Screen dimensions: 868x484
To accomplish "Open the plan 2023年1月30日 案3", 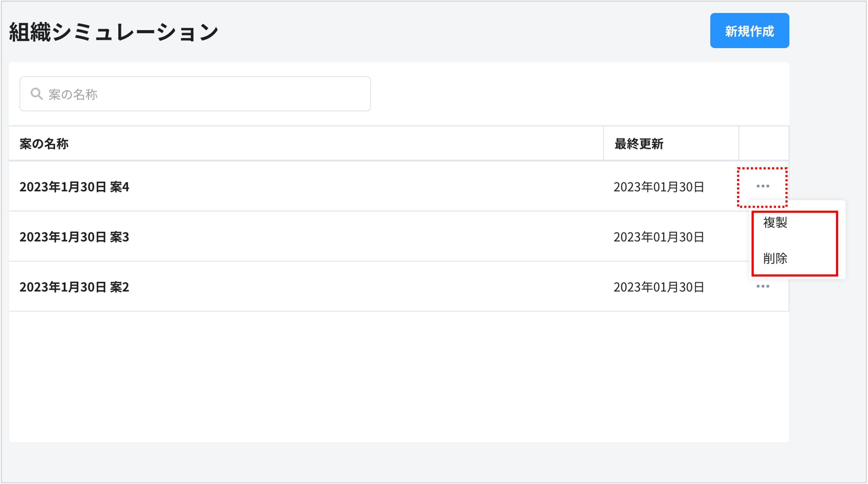I will pos(75,237).
